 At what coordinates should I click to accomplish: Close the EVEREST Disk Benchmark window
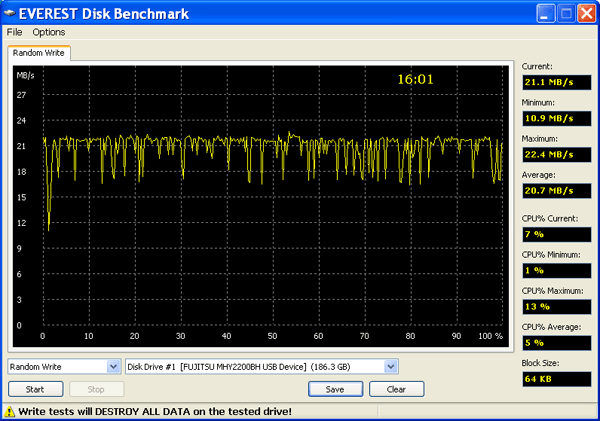coord(586,14)
